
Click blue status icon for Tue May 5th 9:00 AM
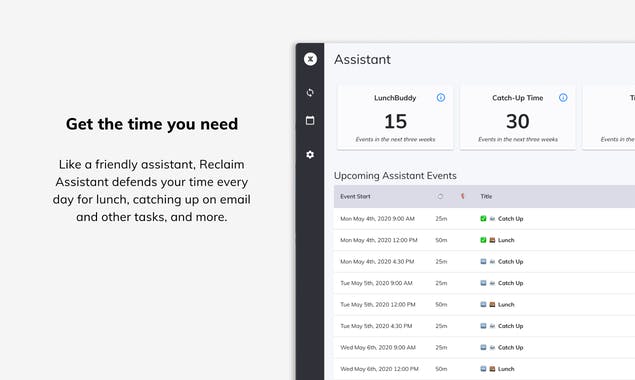(483, 283)
